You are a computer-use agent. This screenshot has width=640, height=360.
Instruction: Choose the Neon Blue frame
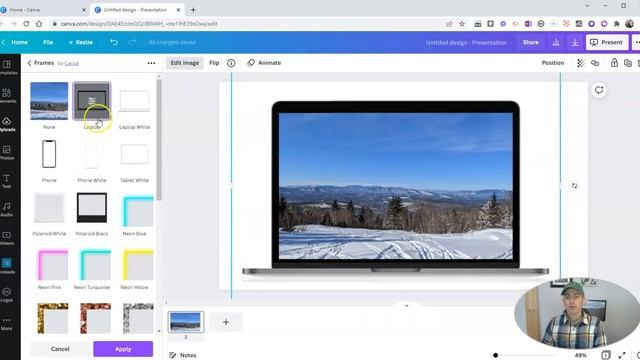[x=138, y=211]
